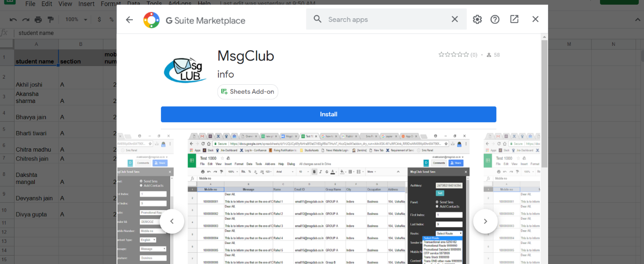Image resolution: width=644 pixels, height=264 pixels.
Task: Select cell Bhavya jain
Action: [x=36, y=113]
